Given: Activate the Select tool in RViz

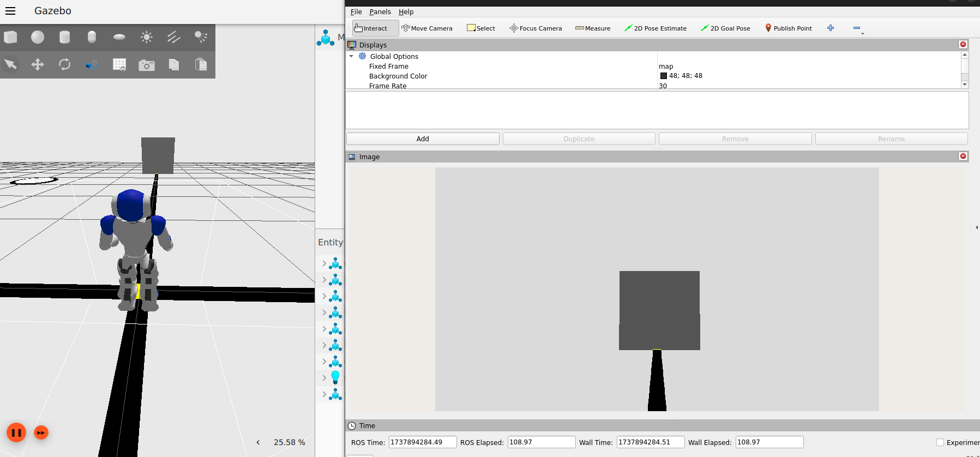Looking at the screenshot, I should tap(481, 28).
